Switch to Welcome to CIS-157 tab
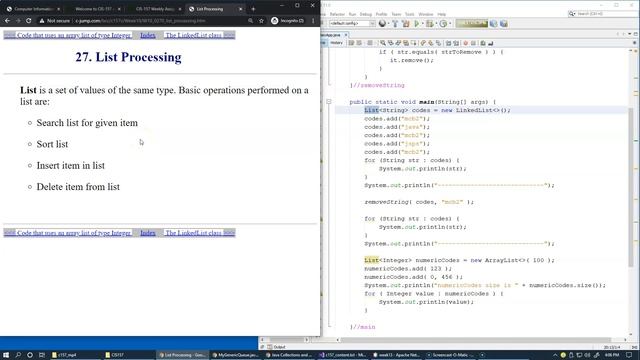This screenshot has width=640, height=360. [95, 9]
